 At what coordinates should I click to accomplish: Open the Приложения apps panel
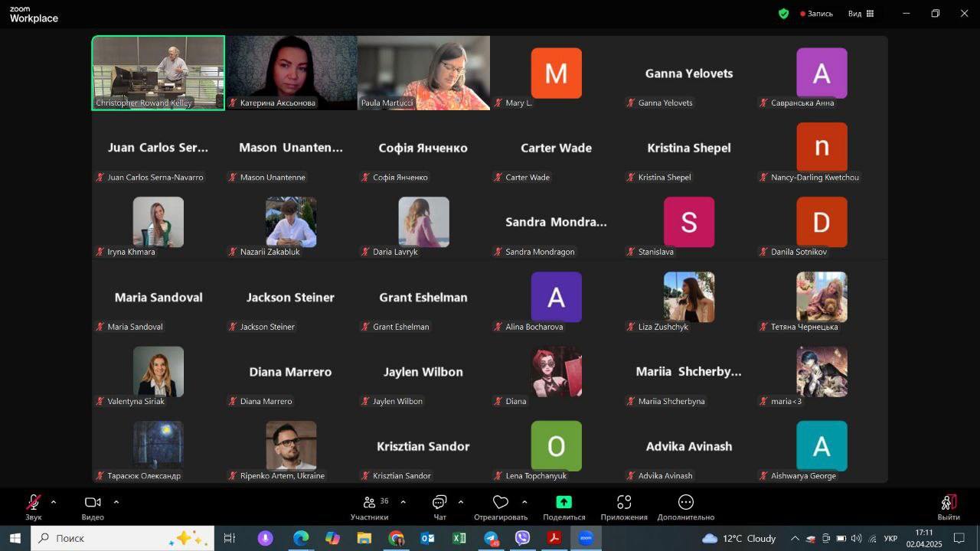point(624,507)
